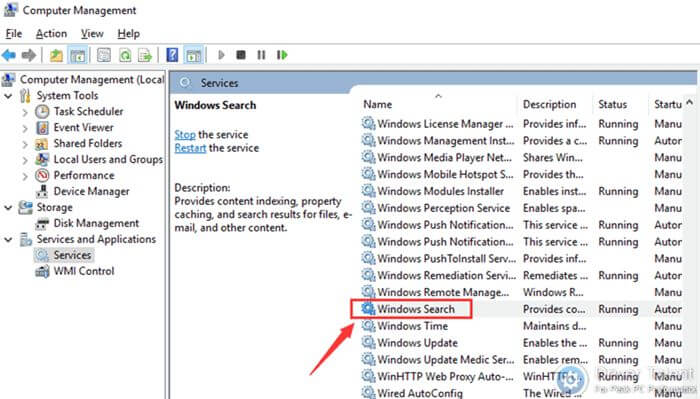Sort by the Name column header
Viewport: 700px width, 399px height.
click(378, 104)
